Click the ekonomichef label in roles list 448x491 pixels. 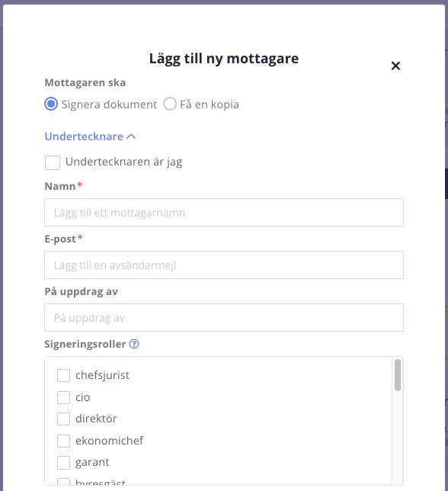pos(109,441)
